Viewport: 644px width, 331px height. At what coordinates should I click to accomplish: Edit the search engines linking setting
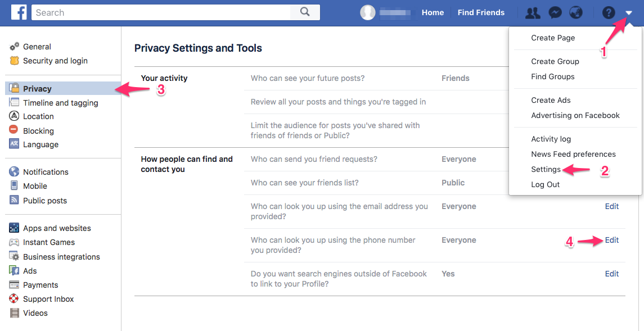[612, 274]
